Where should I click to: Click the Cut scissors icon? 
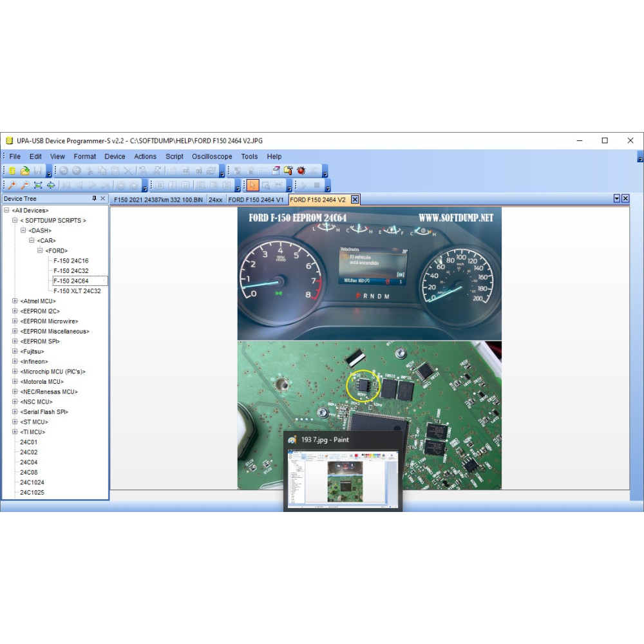[x=90, y=171]
